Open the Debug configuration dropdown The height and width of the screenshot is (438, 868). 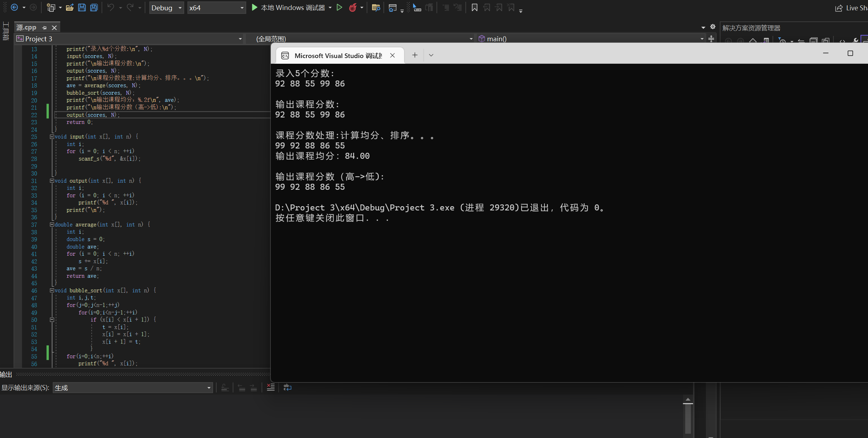click(166, 7)
